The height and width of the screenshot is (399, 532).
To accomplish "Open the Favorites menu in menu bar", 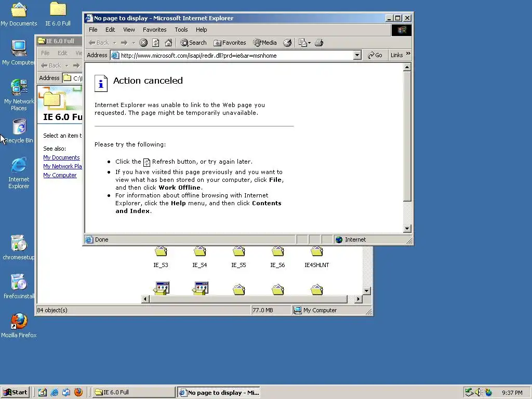I will click(x=154, y=30).
